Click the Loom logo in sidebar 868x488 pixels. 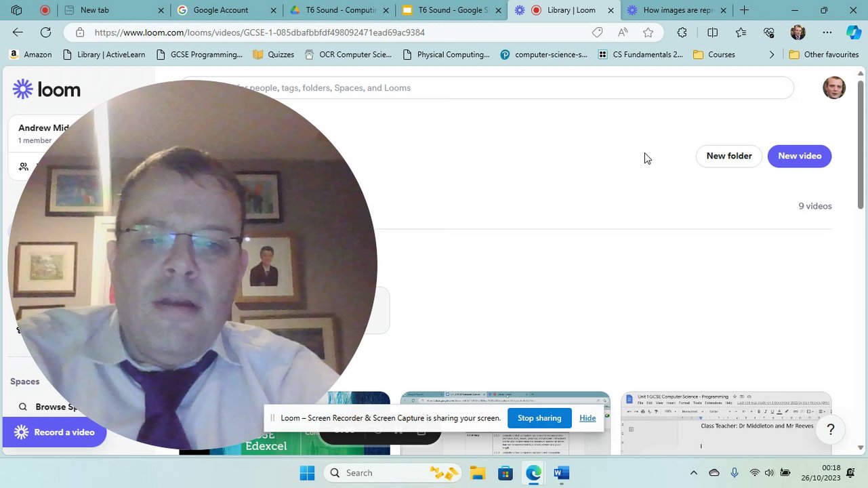[x=46, y=89]
